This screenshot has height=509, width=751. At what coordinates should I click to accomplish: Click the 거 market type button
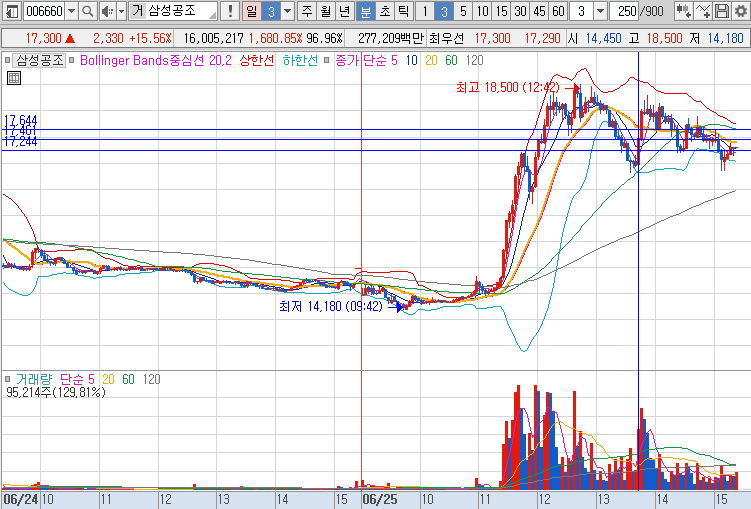point(138,11)
